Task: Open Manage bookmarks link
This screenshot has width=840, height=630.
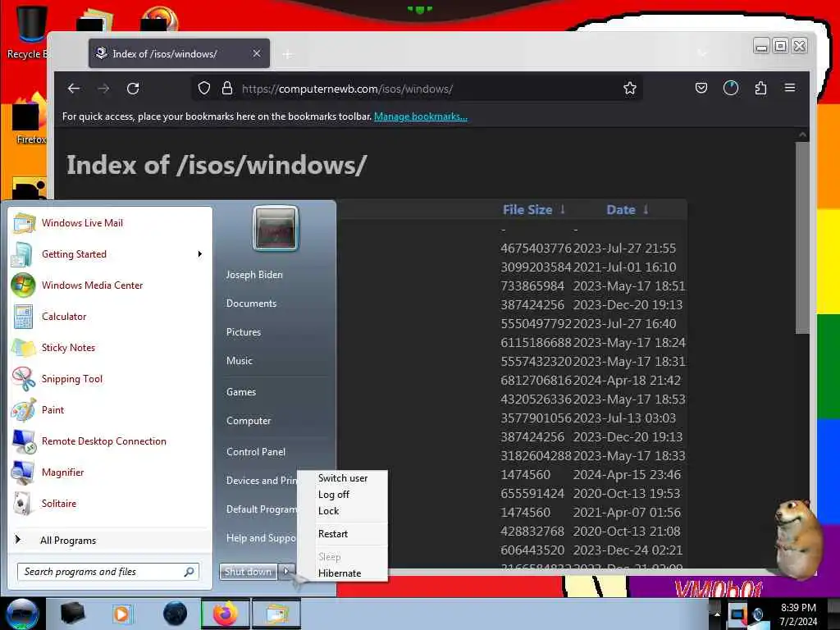Action: coord(421,116)
